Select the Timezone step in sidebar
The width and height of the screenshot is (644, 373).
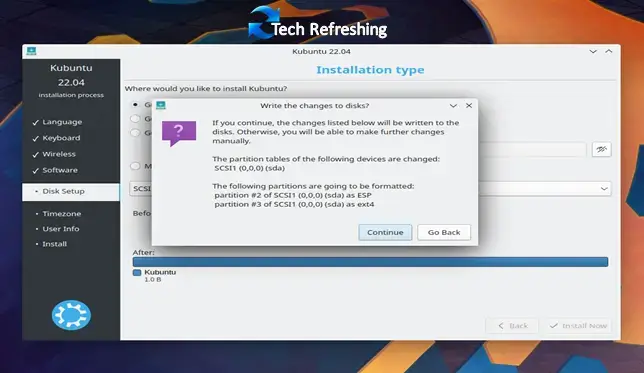[62, 214]
